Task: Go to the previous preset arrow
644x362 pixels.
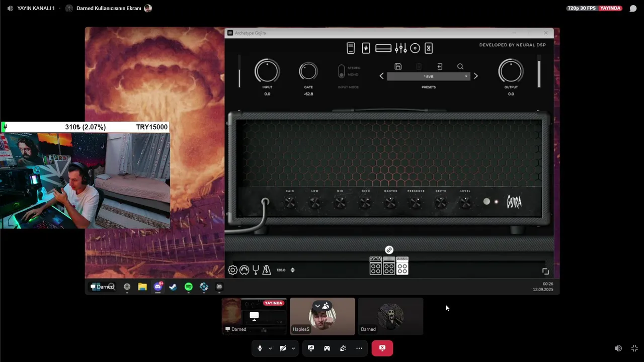Action: click(381, 76)
